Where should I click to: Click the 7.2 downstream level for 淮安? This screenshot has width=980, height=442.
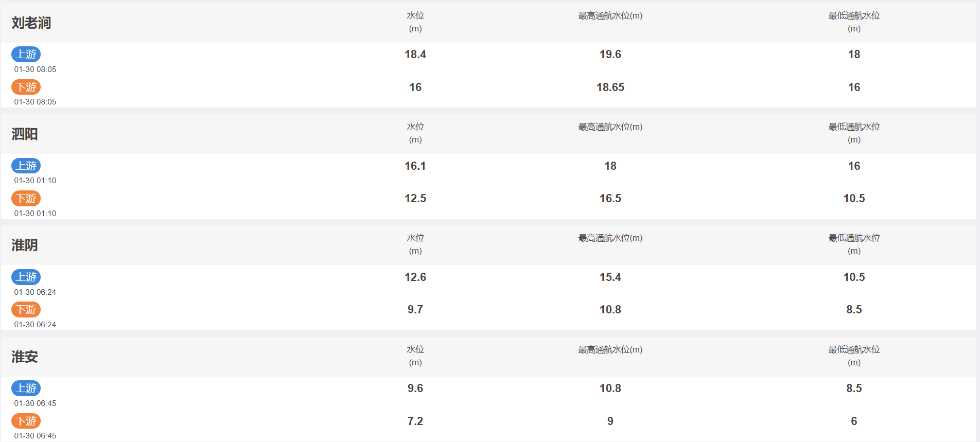pyautogui.click(x=415, y=421)
